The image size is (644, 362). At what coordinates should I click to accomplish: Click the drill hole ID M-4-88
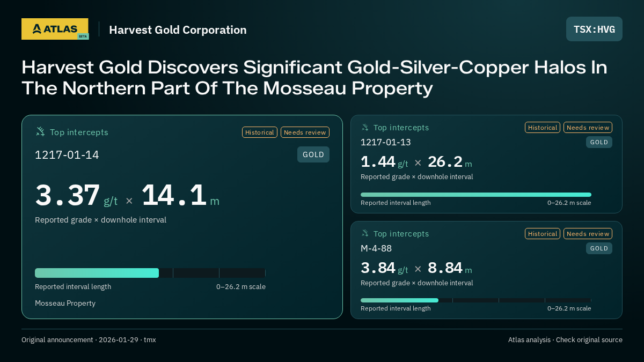[376, 248]
